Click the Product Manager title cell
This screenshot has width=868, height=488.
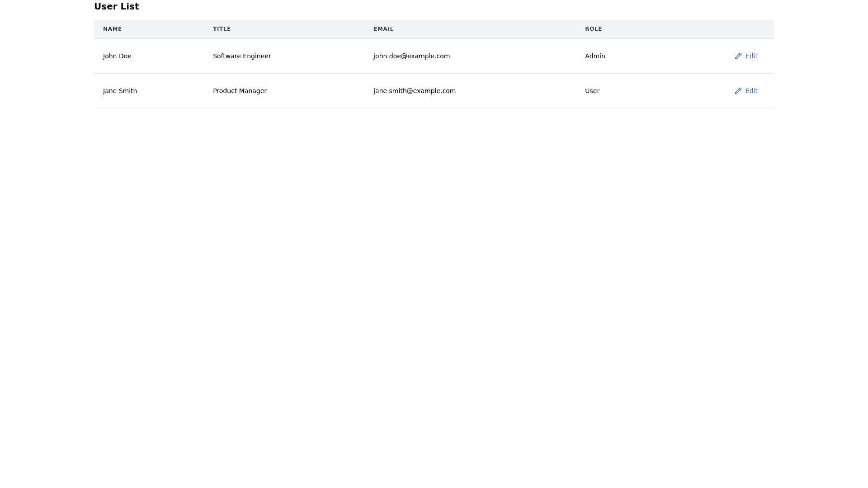pyautogui.click(x=240, y=91)
